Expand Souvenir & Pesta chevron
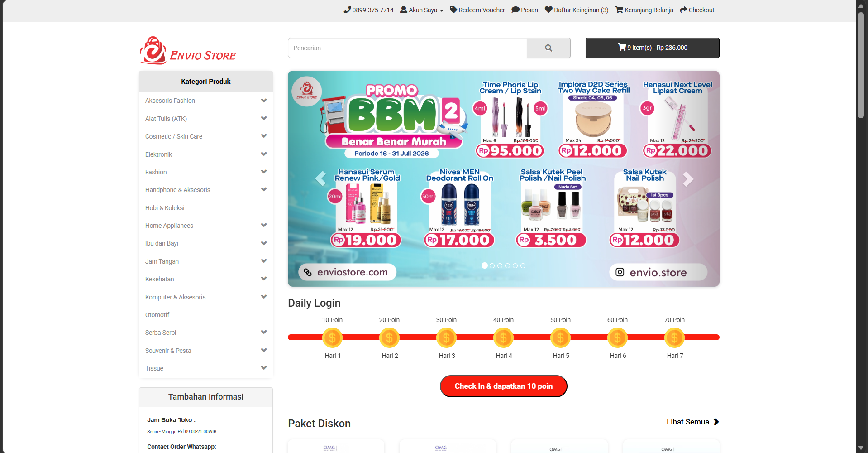Image resolution: width=868 pixels, height=453 pixels. 264,350
